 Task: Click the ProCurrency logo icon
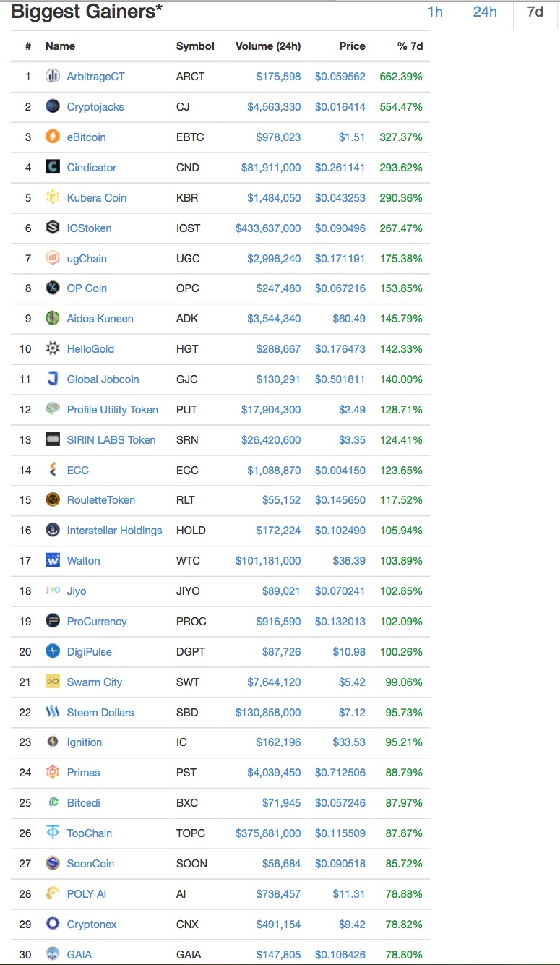tap(53, 621)
